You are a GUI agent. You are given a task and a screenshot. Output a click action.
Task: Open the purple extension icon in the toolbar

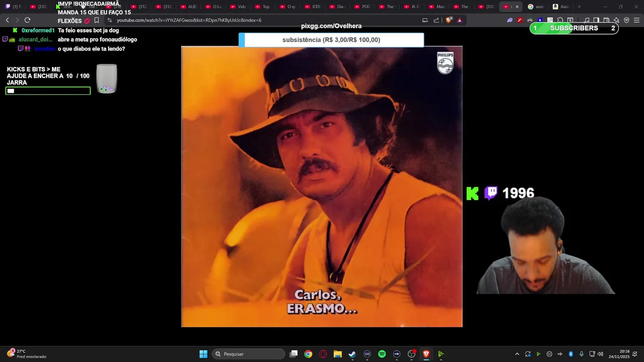pos(510,20)
